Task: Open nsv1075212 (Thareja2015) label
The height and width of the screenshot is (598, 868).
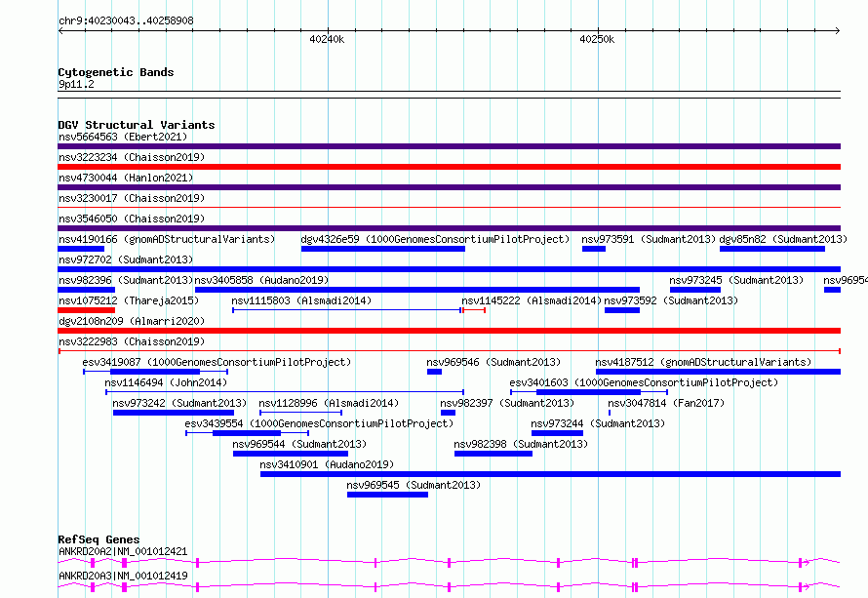Action: (x=129, y=300)
